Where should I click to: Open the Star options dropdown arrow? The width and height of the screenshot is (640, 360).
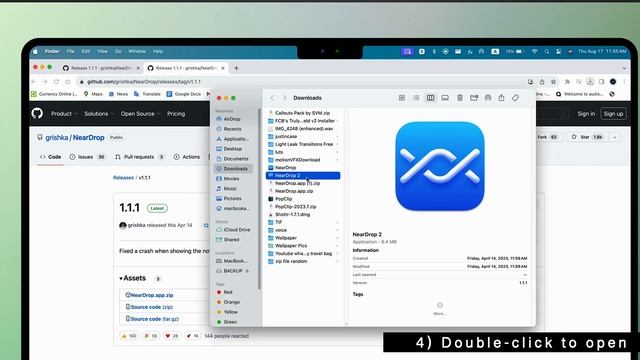pos(615,137)
